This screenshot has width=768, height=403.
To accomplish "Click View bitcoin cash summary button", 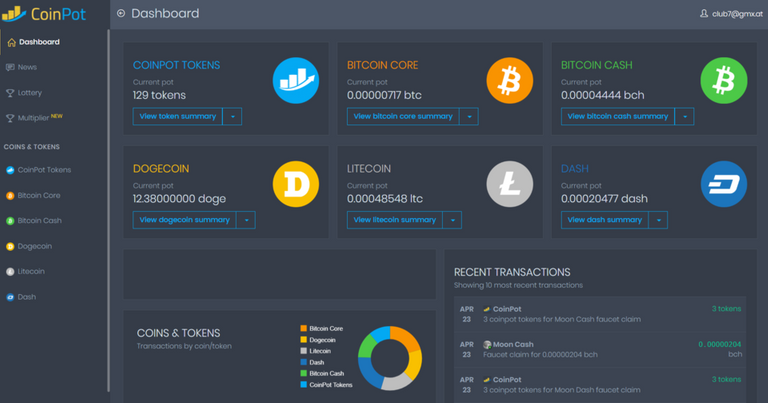I will (618, 117).
